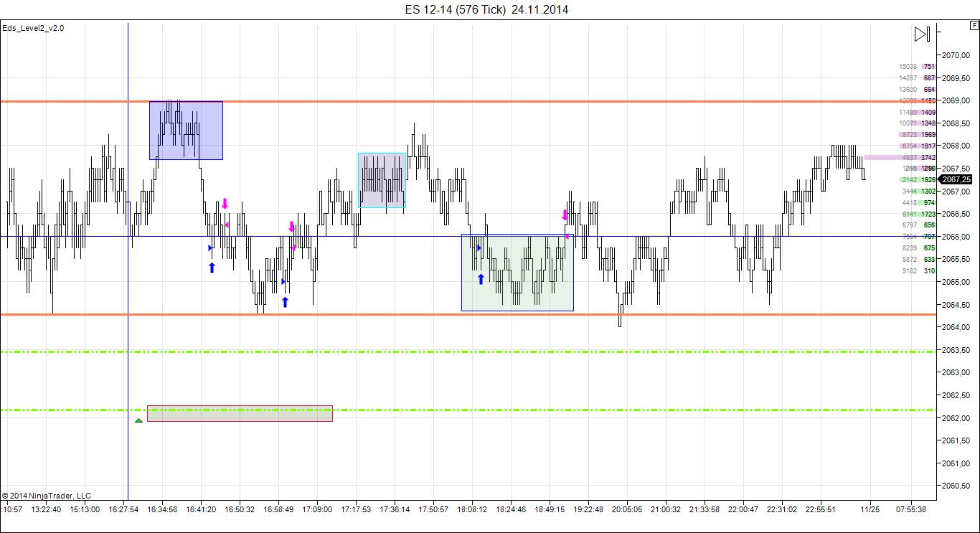Click the 22:55:51 time axis label
The image size is (980, 533).
821,509
